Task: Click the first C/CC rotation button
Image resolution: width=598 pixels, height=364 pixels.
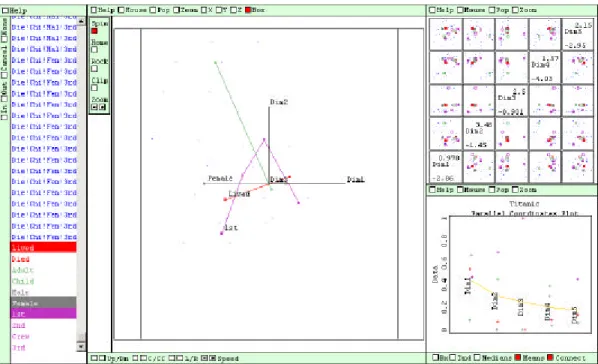Action: (135, 358)
